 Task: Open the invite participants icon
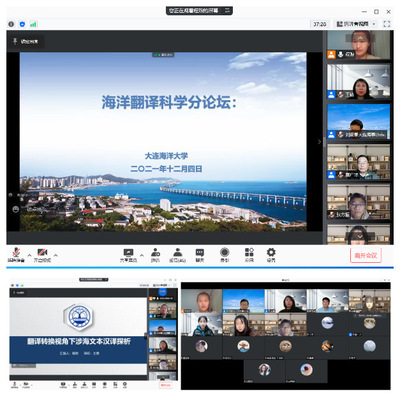click(x=155, y=255)
